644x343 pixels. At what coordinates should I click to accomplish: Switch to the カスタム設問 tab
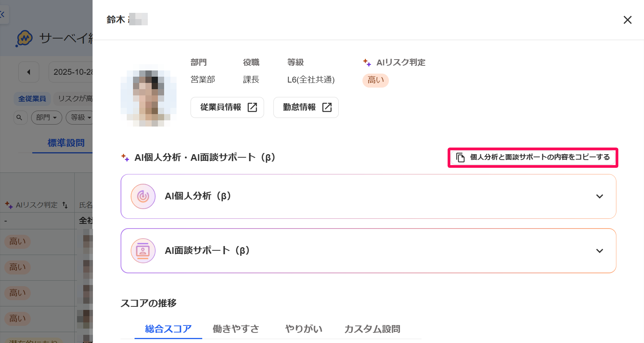(372, 329)
